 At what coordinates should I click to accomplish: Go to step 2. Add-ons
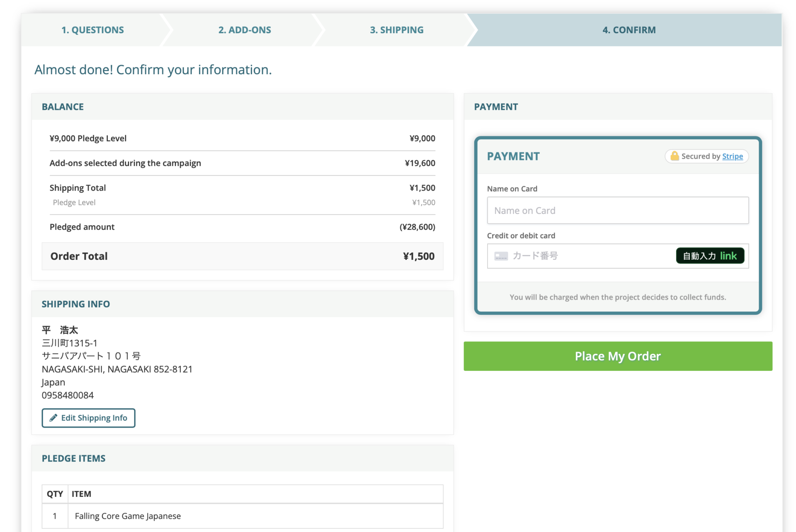245,30
